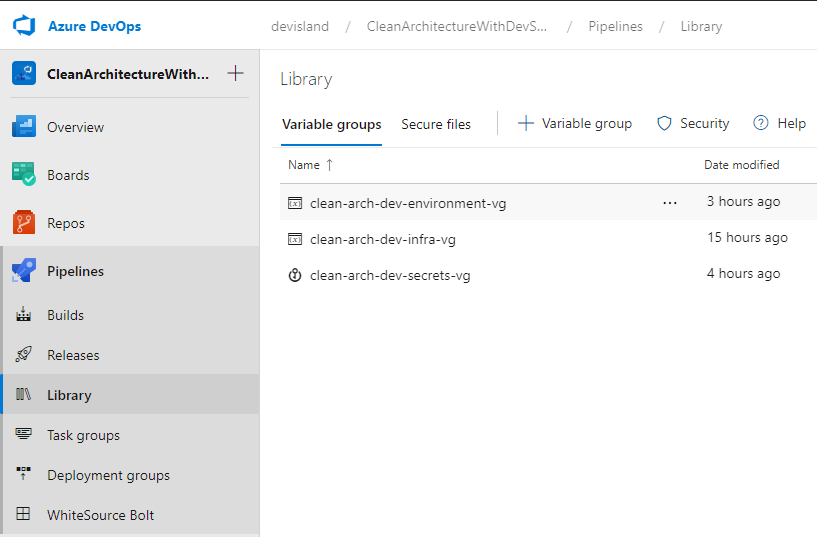Click the Name sort arrow
Viewport: 817px width, 537px height.
coord(329,165)
